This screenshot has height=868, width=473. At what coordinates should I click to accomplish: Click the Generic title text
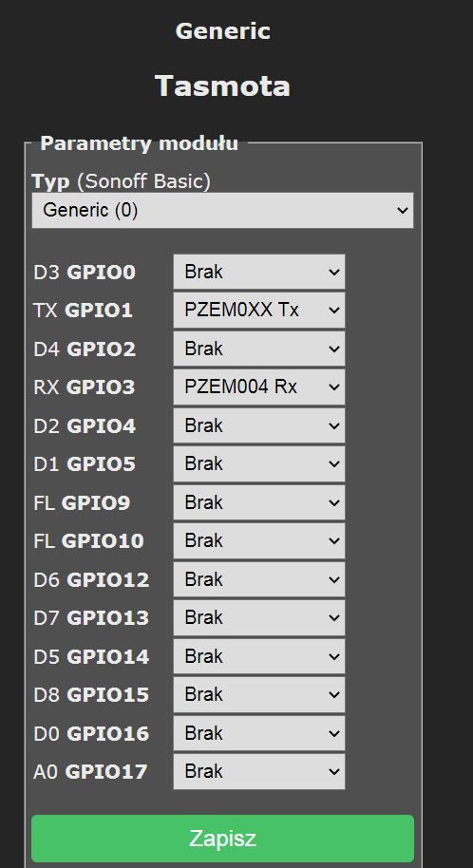(x=222, y=31)
